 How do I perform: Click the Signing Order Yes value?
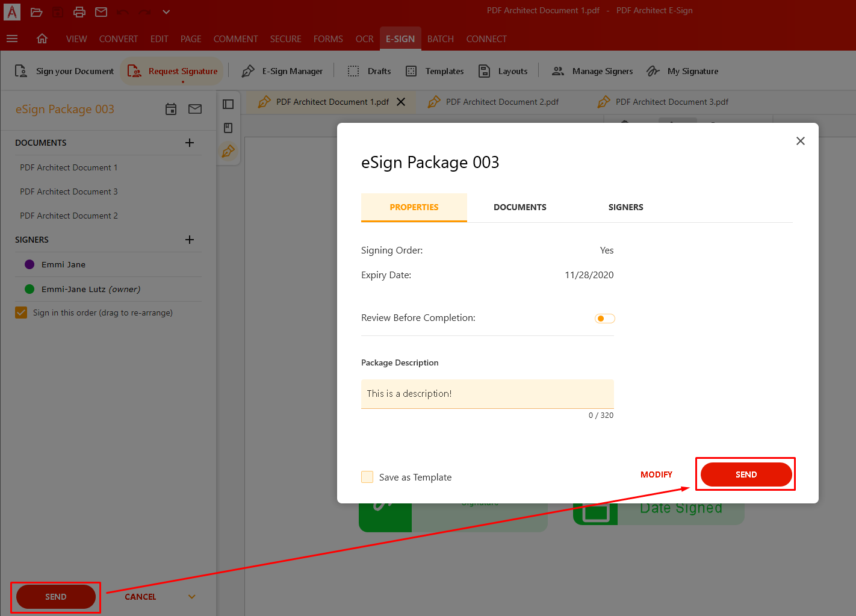607,250
